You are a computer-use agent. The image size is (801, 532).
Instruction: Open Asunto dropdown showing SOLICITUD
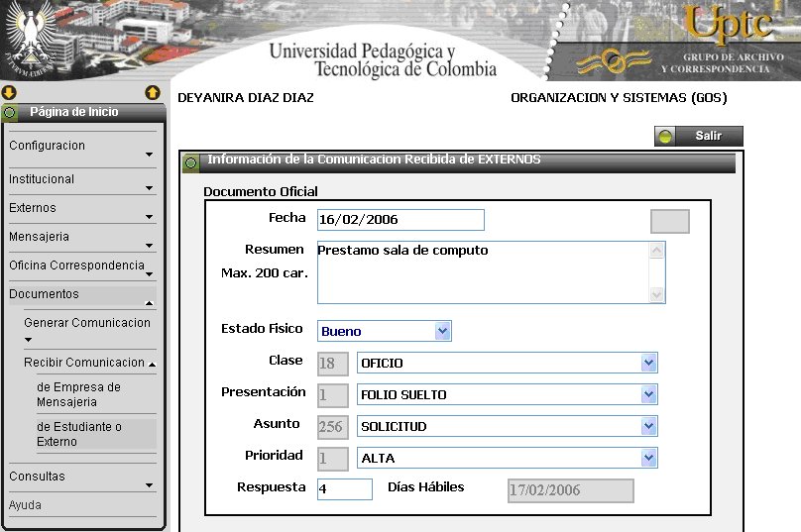pos(508,426)
